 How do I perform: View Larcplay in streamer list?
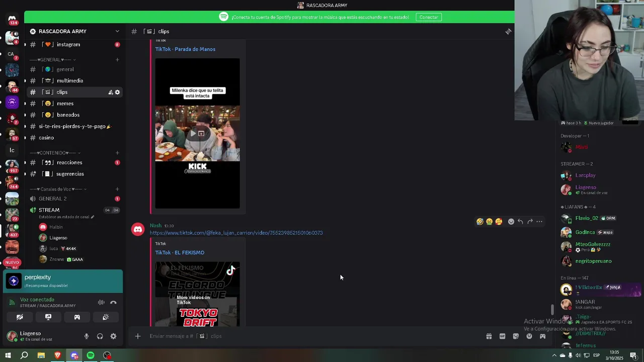click(x=600, y=175)
